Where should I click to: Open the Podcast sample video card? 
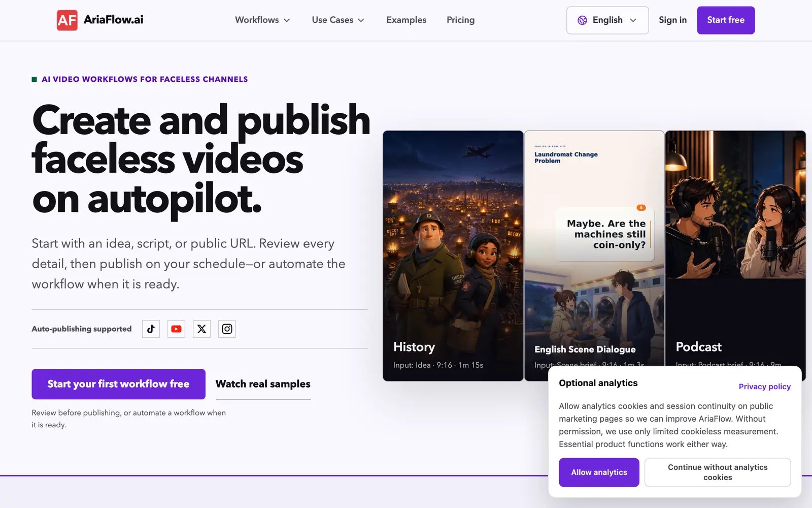pyautogui.click(x=735, y=249)
